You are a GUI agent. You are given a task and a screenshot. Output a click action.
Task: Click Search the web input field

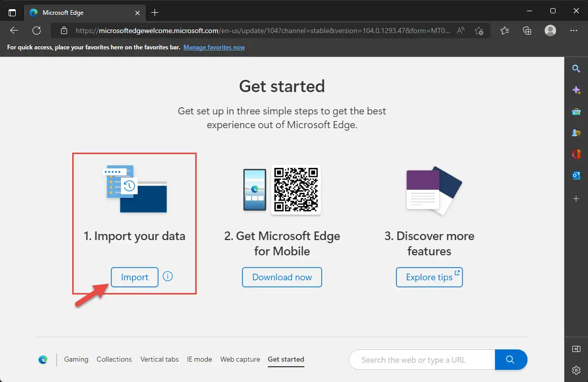[x=422, y=360]
